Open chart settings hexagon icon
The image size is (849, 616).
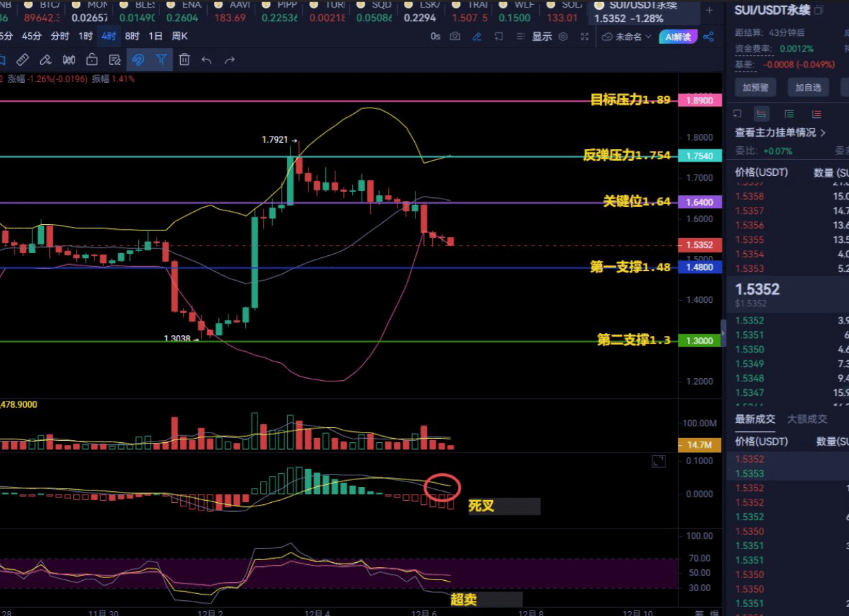(x=563, y=37)
